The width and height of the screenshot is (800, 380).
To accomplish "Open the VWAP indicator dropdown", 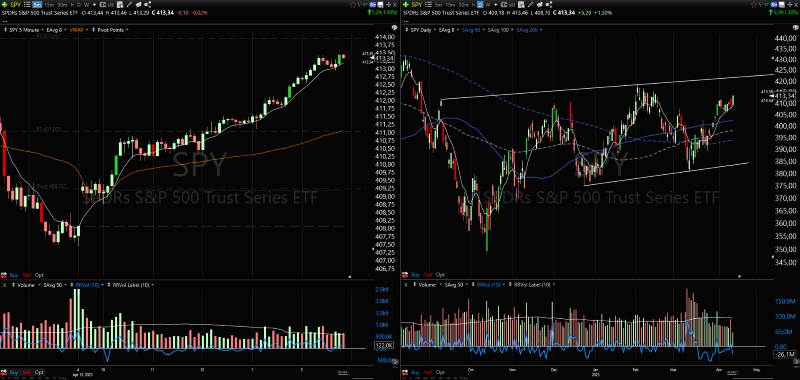I will (87, 30).
